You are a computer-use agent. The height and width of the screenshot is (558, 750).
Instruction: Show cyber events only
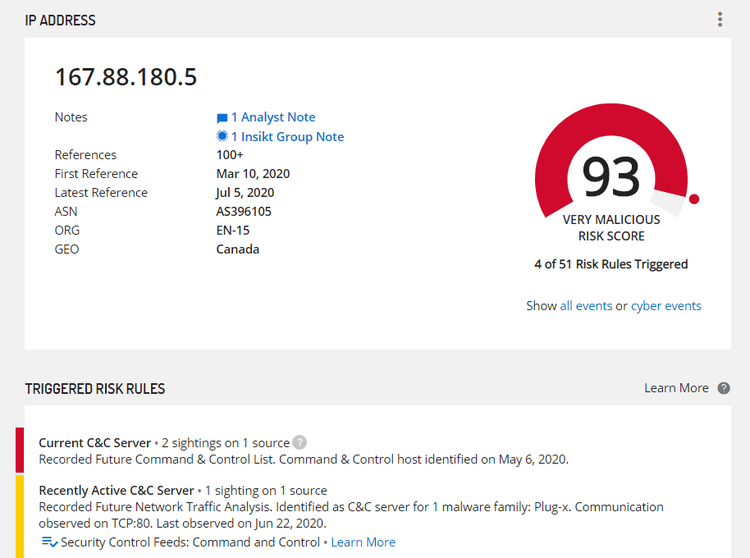[x=666, y=306]
